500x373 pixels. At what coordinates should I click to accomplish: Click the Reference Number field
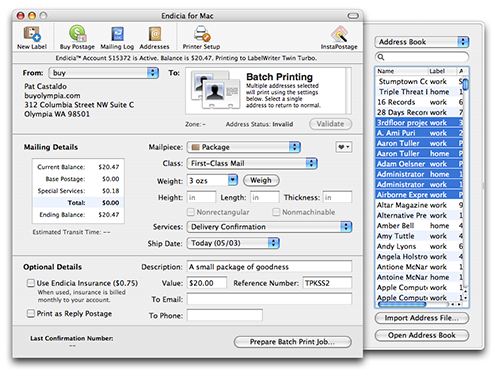pyautogui.click(x=327, y=283)
